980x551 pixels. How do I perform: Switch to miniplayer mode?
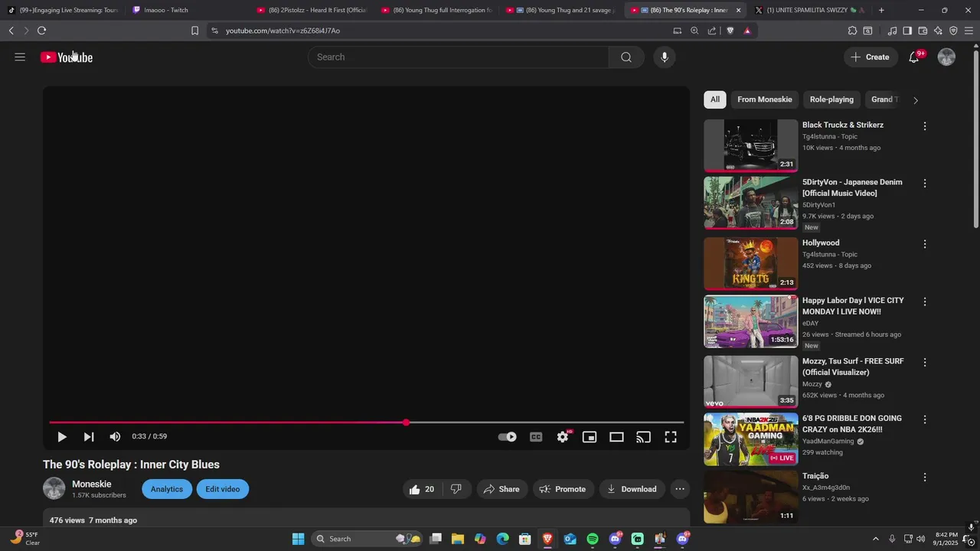tap(590, 437)
